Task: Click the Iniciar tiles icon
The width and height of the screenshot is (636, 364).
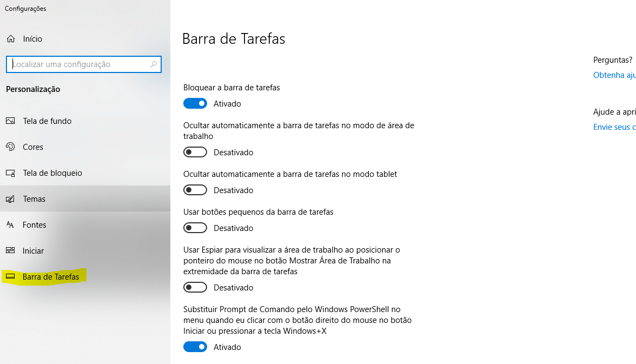Action: (x=11, y=250)
